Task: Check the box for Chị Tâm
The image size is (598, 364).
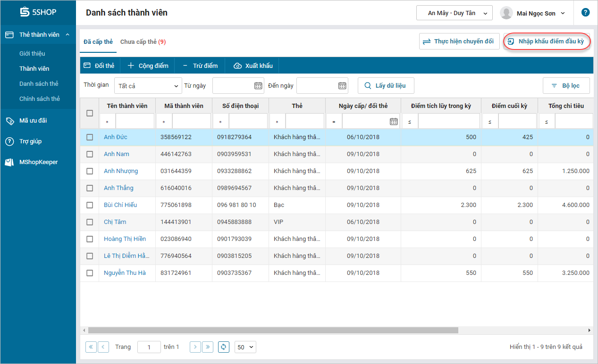Action: [90, 222]
